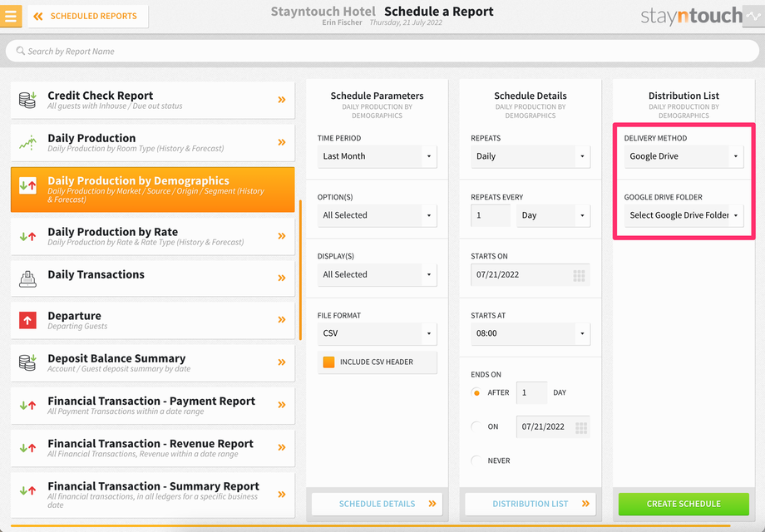Select the Deposit Balance Summary report
765x532 pixels.
point(153,362)
